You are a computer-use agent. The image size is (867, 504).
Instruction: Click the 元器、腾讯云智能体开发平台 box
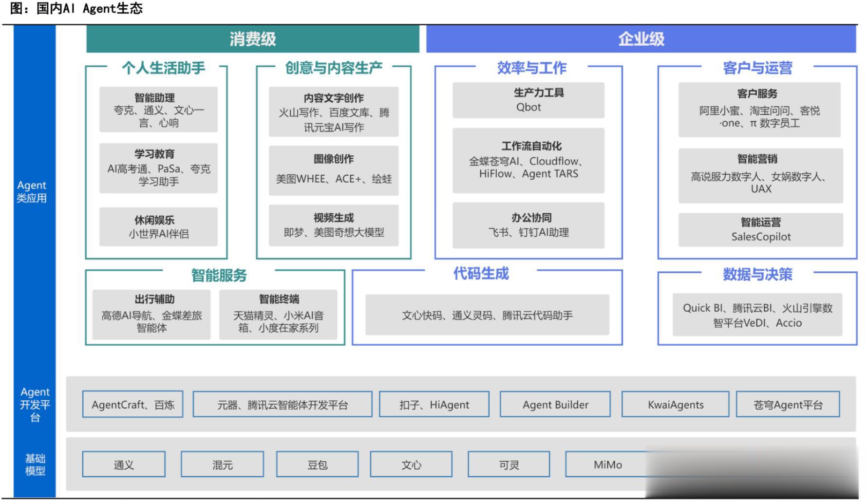[x=283, y=404]
